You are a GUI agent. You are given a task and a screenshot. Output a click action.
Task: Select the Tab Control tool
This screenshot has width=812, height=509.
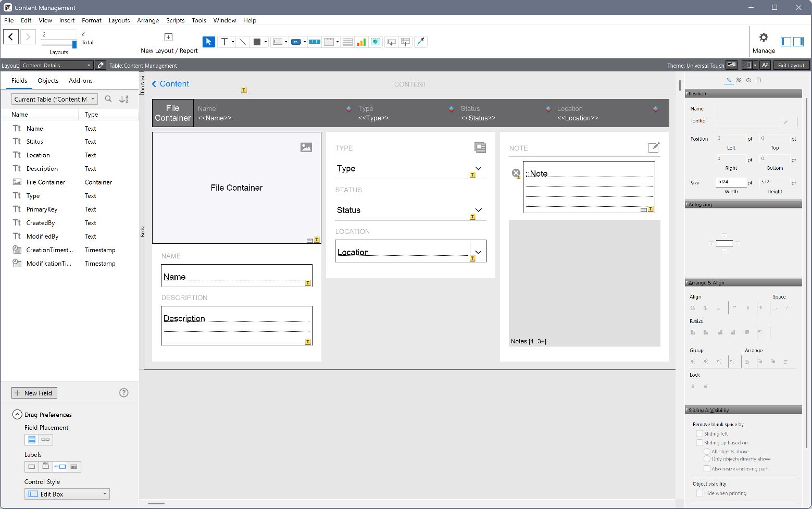(329, 42)
